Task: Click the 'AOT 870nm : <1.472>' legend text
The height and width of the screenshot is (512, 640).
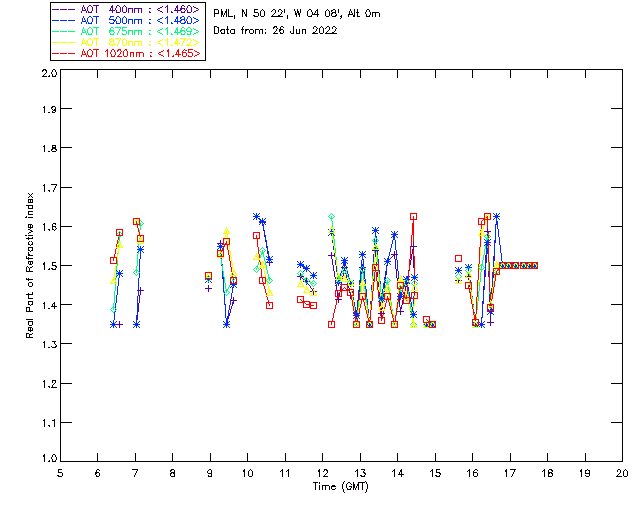Action: tap(140, 42)
